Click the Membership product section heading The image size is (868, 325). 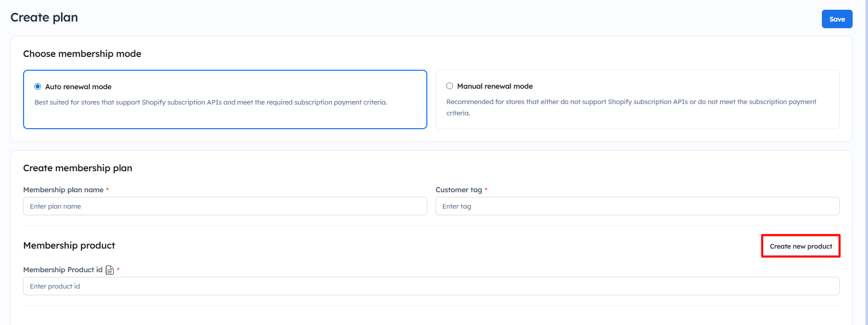coord(69,246)
